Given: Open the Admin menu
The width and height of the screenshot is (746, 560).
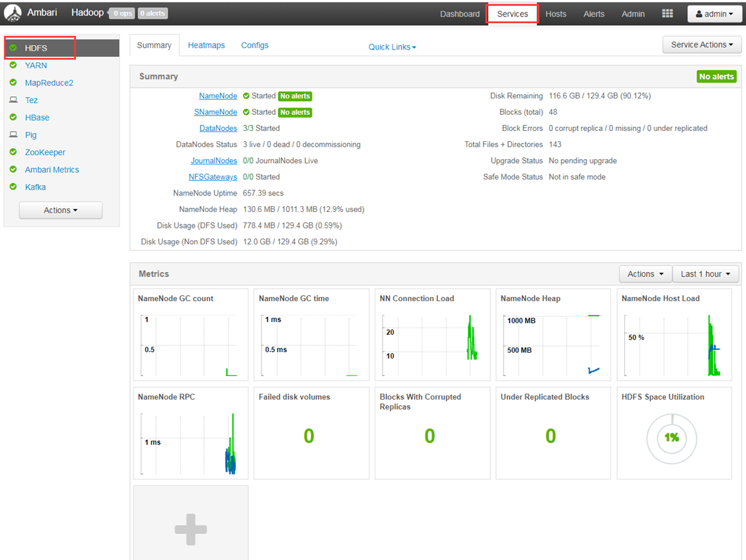Looking at the screenshot, I should point(633,14).
